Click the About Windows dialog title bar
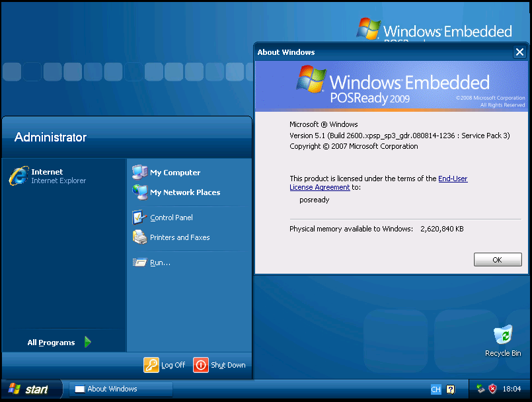The height and width of the screenshot is (402, 532). (x=384, y=52)
